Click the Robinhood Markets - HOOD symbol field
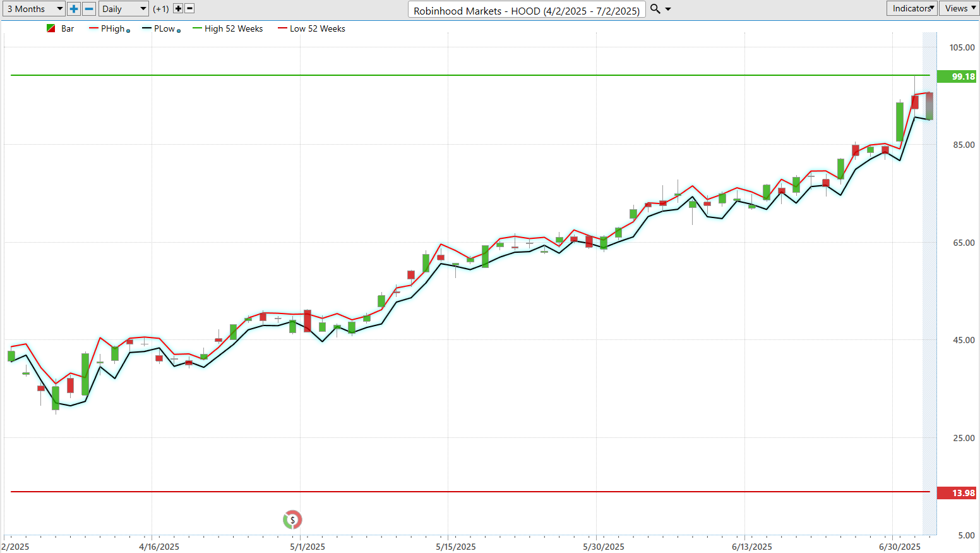Image resolution: width=980 pixels, height=553 pixels. tap(527, 10)
